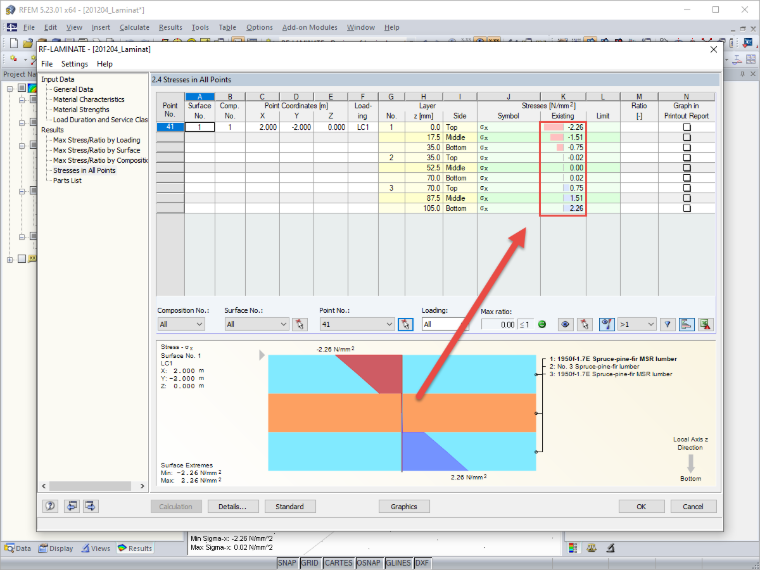Check Graph in Printout for 17.5 Middle row
760x570 pixels.
686,137
